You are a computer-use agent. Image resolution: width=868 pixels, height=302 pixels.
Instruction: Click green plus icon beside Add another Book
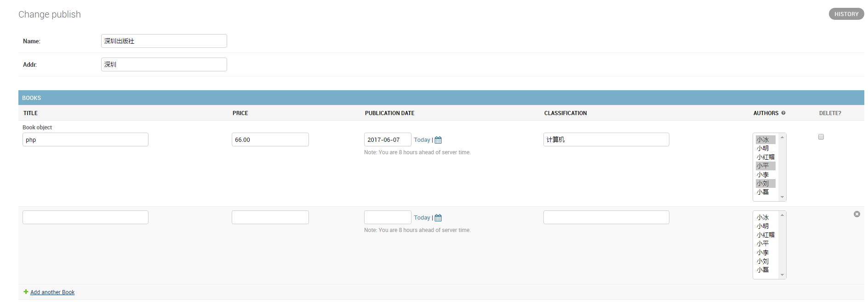26,292
